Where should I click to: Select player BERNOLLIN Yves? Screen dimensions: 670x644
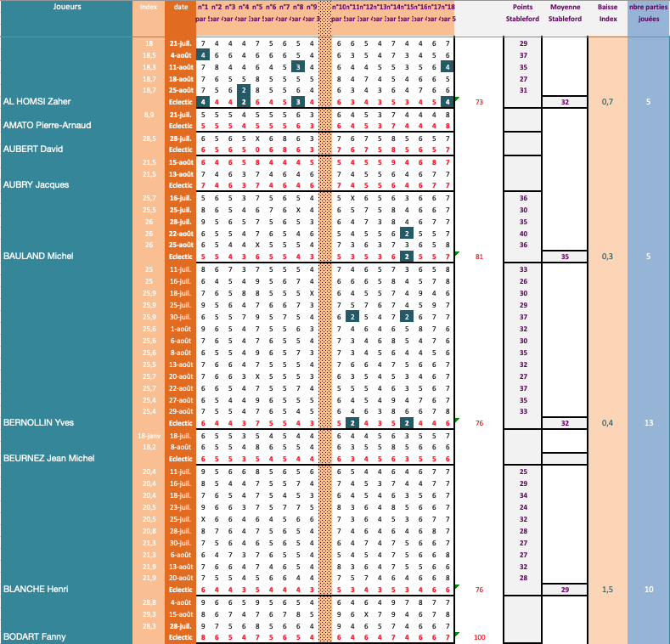click(x=38, y=423)
